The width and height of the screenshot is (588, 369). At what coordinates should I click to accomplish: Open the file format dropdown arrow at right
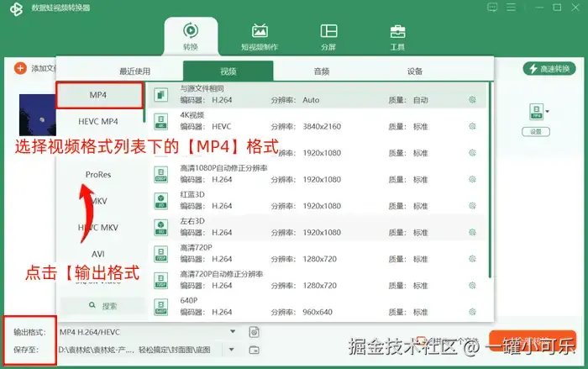tap(547, 112)
